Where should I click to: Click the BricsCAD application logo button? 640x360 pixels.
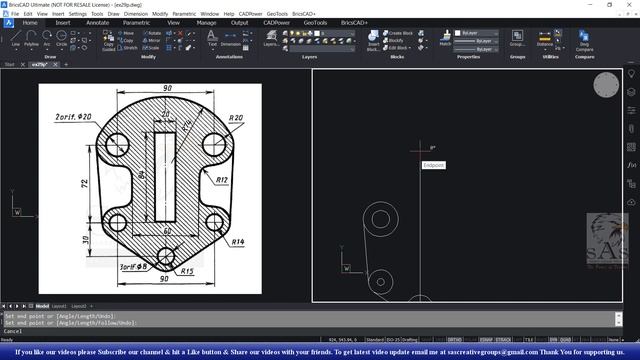coord(9,23)
